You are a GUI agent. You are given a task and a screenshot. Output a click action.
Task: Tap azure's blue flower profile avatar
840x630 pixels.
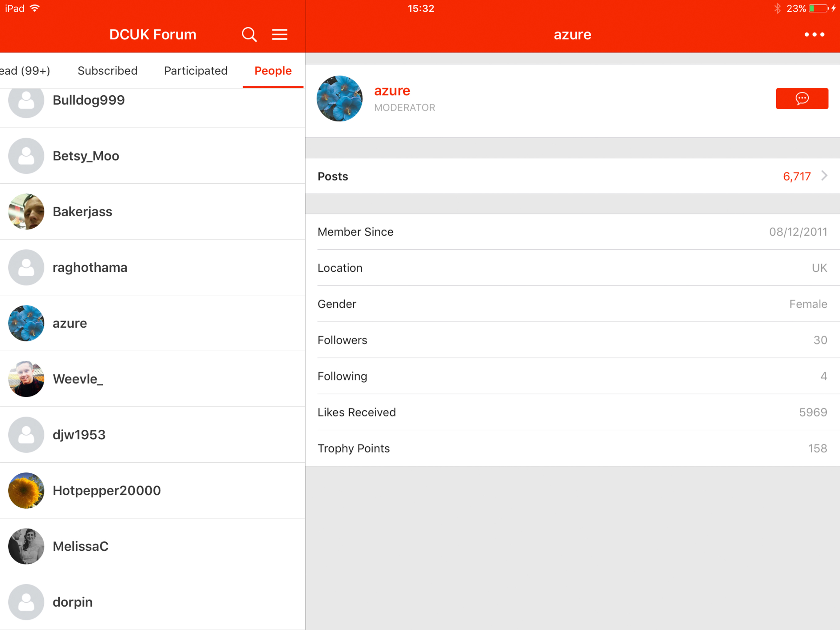coord(339,98)
